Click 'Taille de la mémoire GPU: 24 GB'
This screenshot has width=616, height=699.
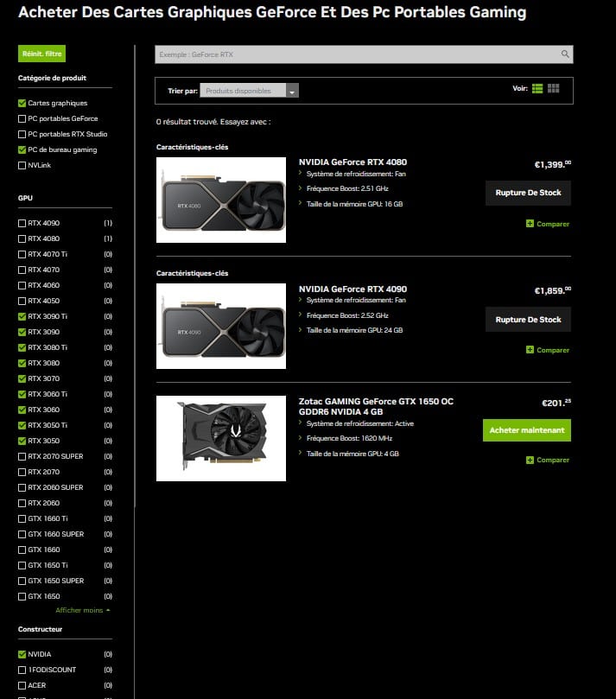coord(354,330)
